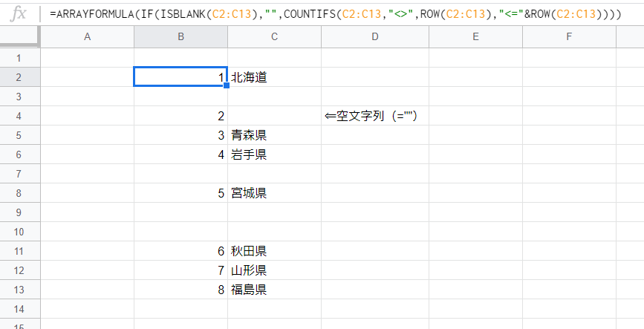Image resolution: width=644 pixels, height=329 pixels.
Task: Select column B header
Action: pos(180,36)
